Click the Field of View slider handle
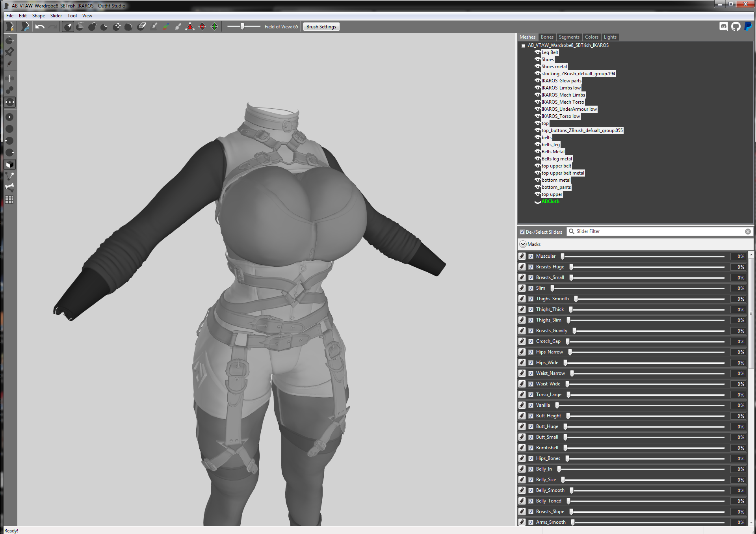The width and height of the screenshot is (756, 534). point(242,26)
